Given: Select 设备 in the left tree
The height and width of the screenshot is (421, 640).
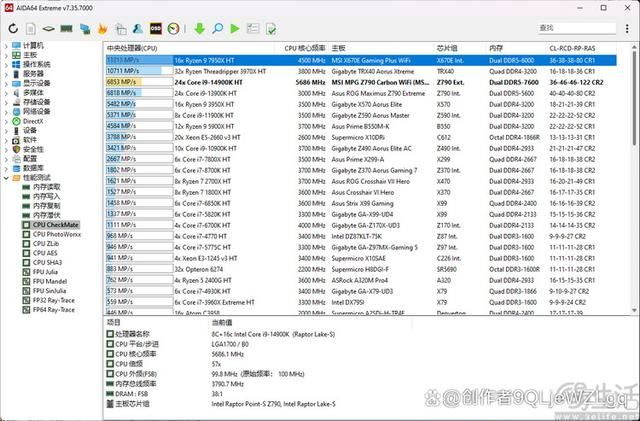Looking at the screenshot, I should [x=30, y=131].
